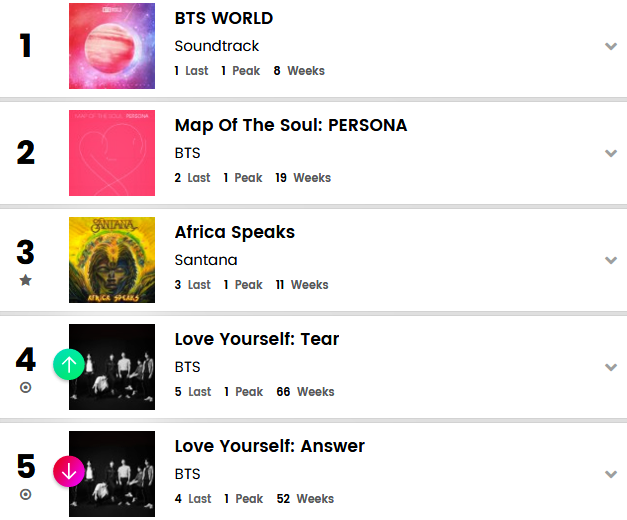Expand the Africa Speaks chart entry
Image resolution: width=627 pixels, height=520 pixels.
(x=611, y=260)
